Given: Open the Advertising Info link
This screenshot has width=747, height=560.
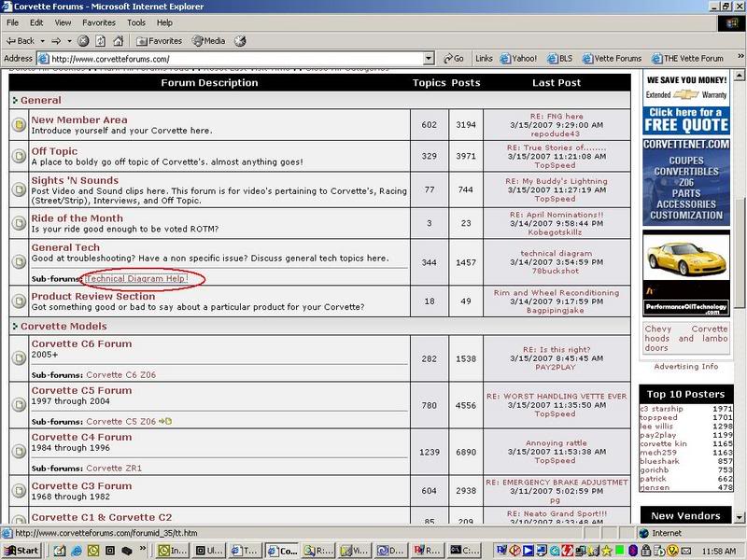Looking at the screenshot, I should tap(686, 366).
